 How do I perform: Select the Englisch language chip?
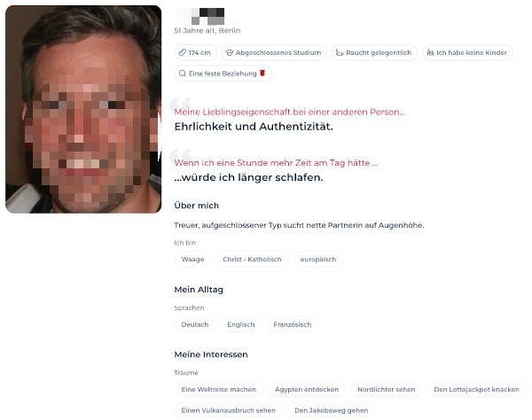pyautogui.click(x=241, y=324)
